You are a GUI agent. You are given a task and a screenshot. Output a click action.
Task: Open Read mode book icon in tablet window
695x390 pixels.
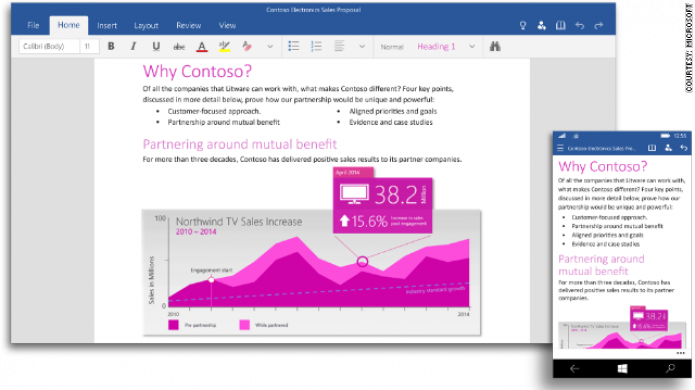(561, 26)
